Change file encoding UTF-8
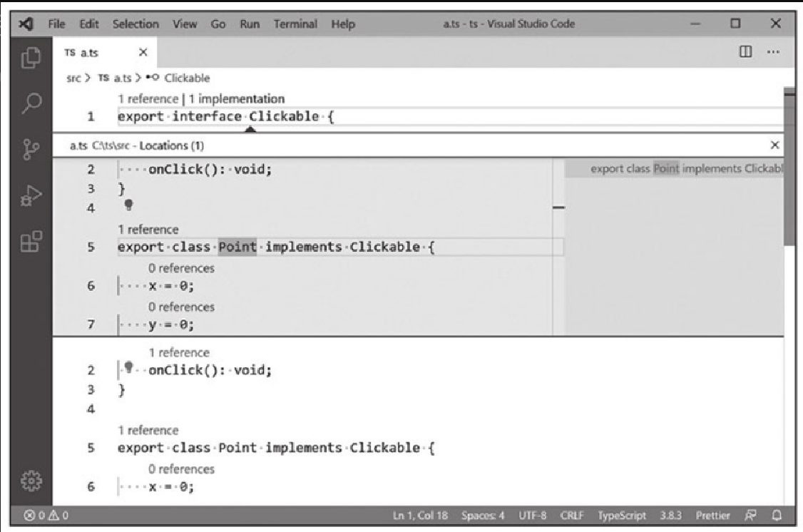The image size is (803, 532). [x=532, y=515]
